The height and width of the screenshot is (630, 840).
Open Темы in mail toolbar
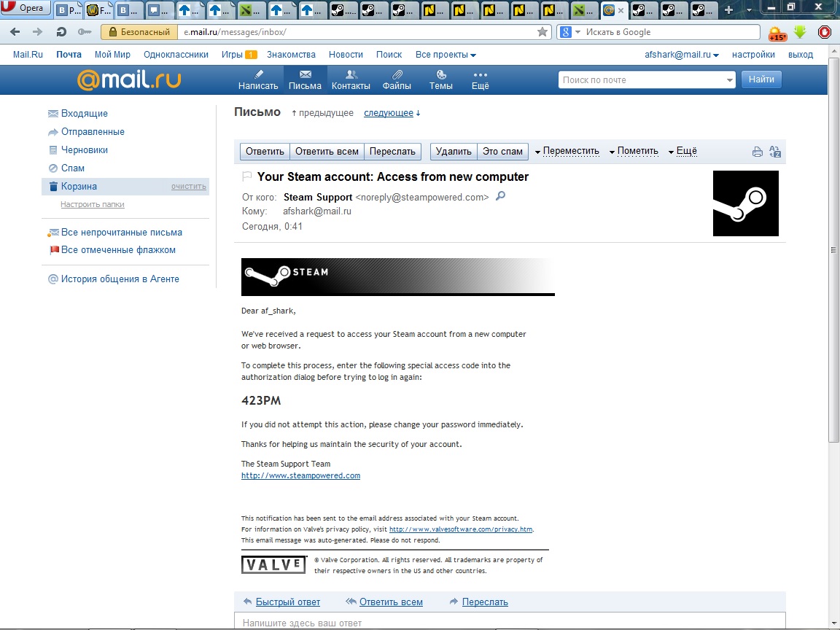(x=441, y=79)
